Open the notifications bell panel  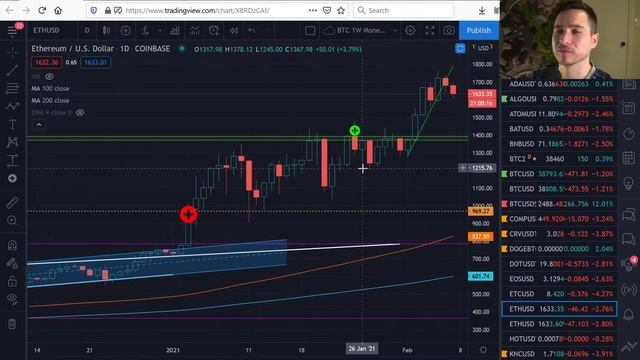[x=629, y=315]
